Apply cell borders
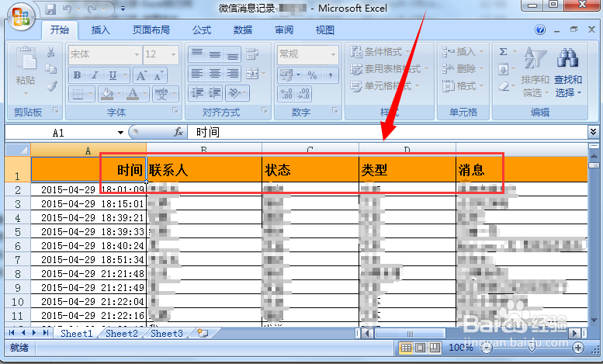603x364 pixels. tap(78, 94)
